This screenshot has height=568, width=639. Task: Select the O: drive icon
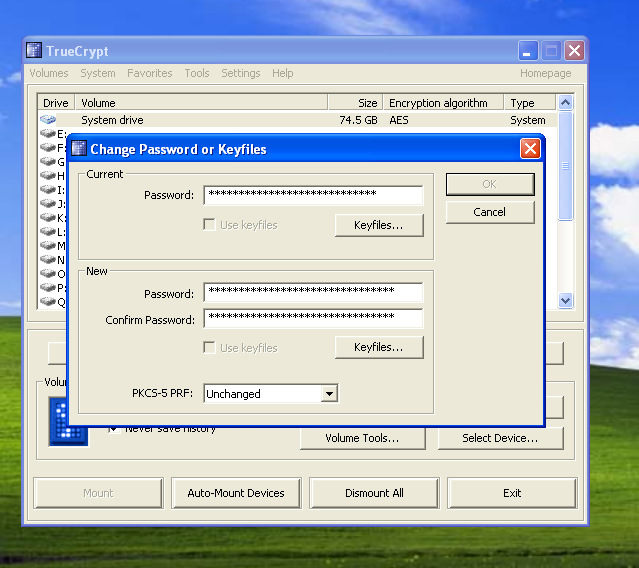pos(48,273)
